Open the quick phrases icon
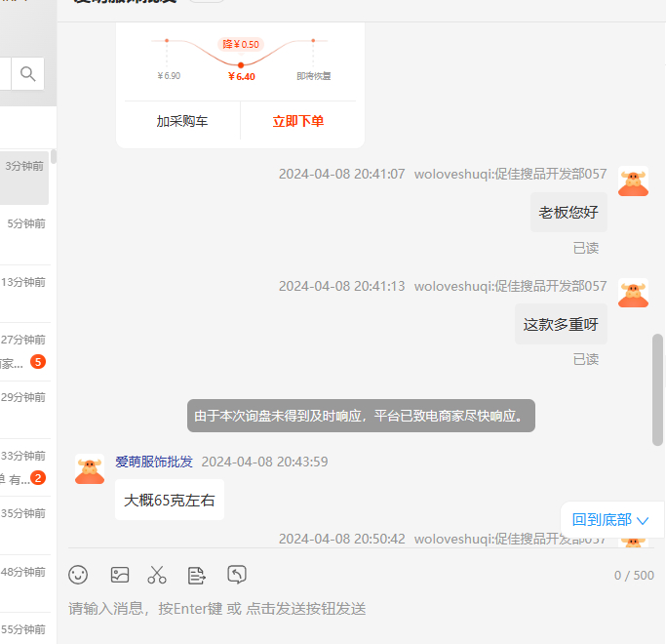 pyautogui.click(x=197, y=575)
